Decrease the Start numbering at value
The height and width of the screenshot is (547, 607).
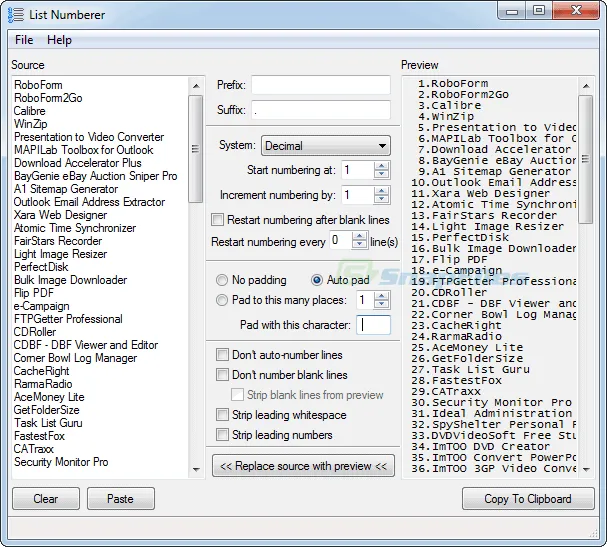(382, 174)
